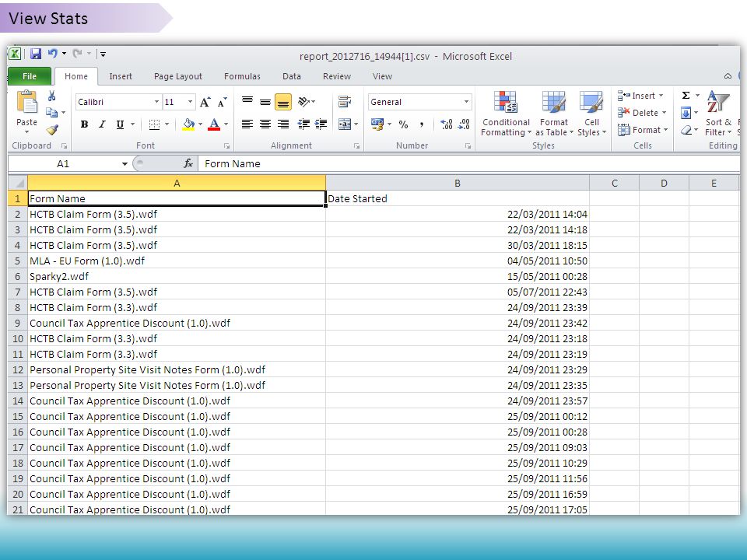This screenshot has height=560, width=747.
Task: Apply Percent Style number format
Action: 404,124
